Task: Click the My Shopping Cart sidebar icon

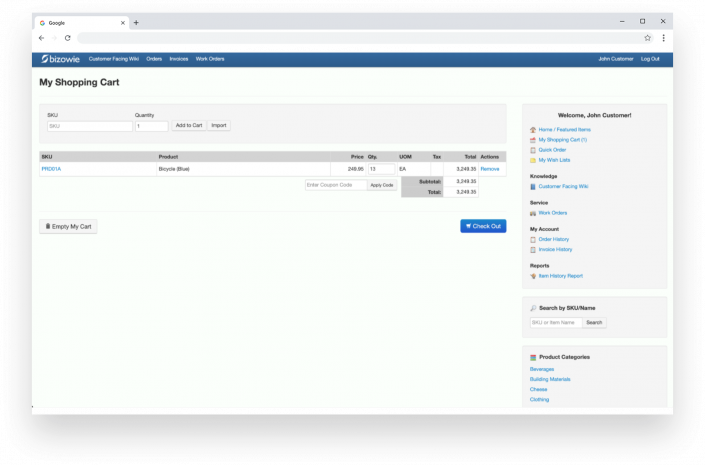Action: tap(533, 140)
